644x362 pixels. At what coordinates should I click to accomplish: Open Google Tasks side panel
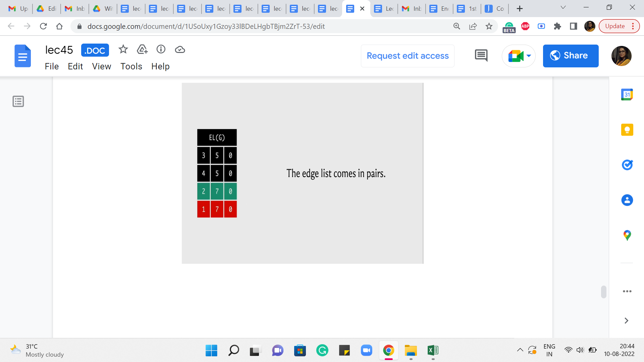tap(627, 165)
